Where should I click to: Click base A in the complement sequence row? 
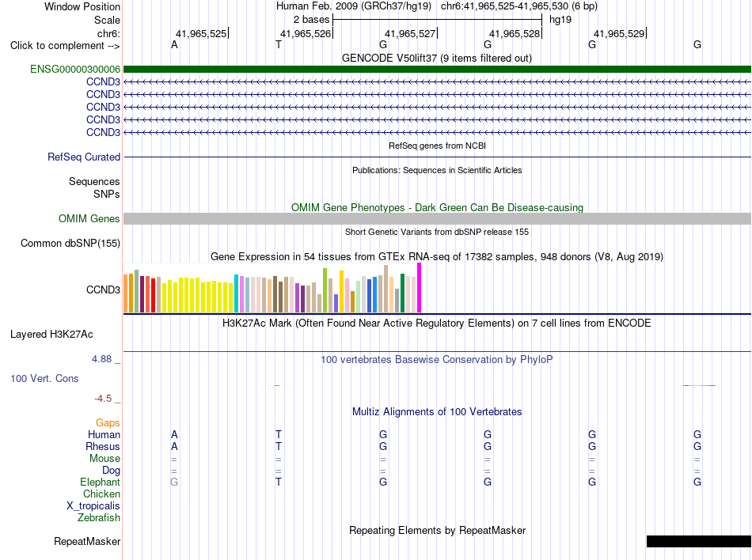174,44
